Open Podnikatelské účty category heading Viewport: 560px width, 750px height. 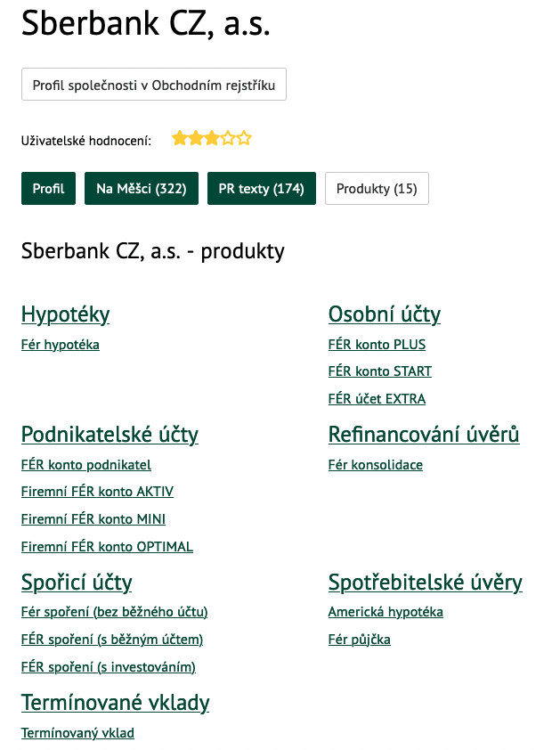click(110, 435)
